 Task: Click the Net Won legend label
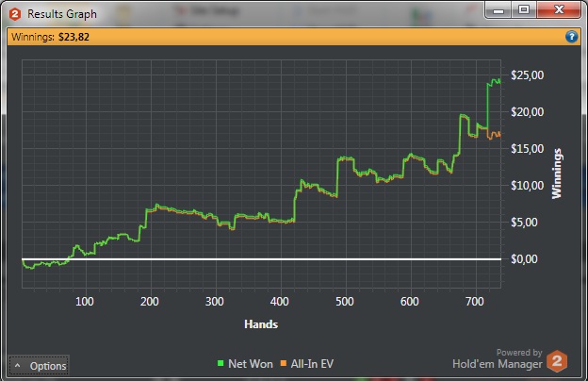click(x=251, y=363)
